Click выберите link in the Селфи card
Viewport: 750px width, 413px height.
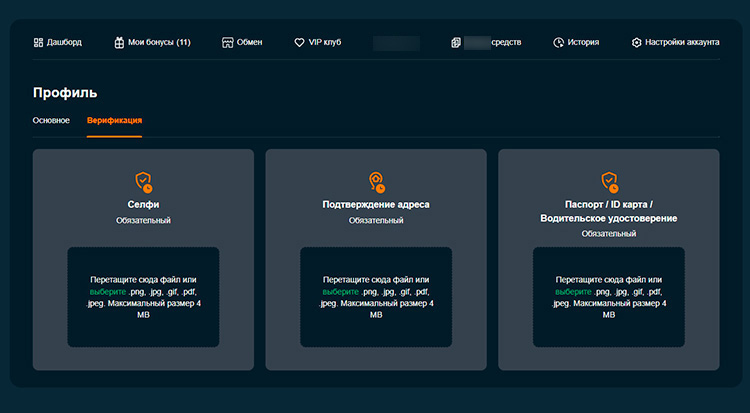[x=108, y=291]
